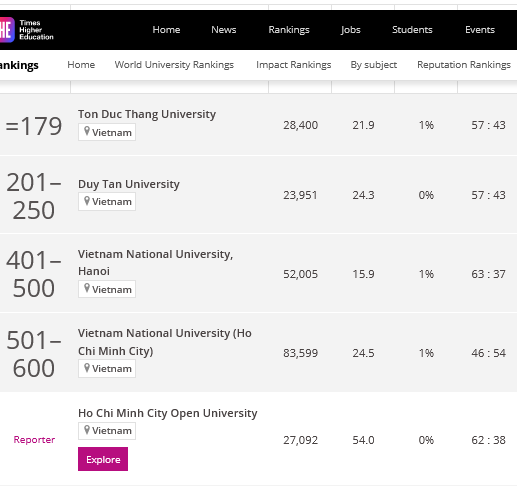Viewport: 517px width, 494px height.
Task: Click Vietnam tag under Vietnam National University, Hanoi
Action: [x=107, y=289]
